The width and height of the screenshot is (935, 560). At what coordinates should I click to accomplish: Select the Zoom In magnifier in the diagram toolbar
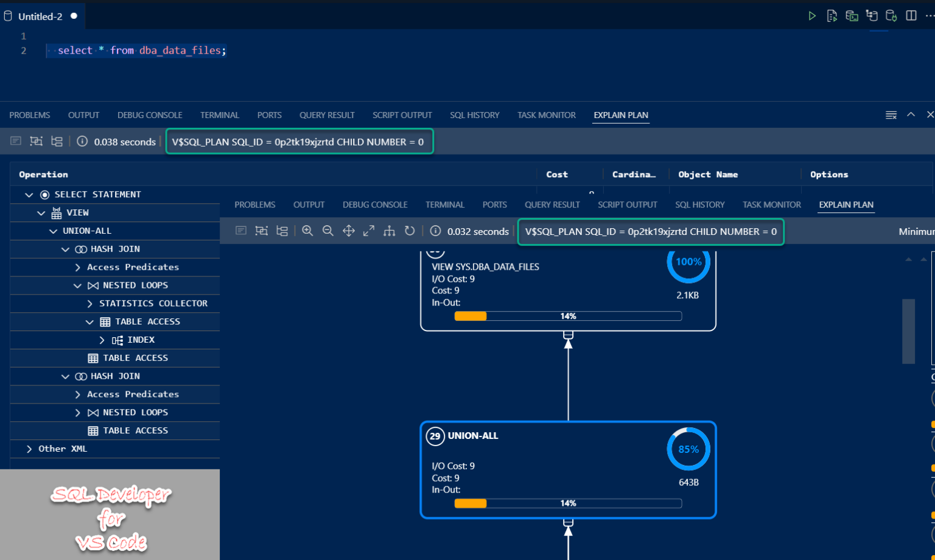[307, 231]
